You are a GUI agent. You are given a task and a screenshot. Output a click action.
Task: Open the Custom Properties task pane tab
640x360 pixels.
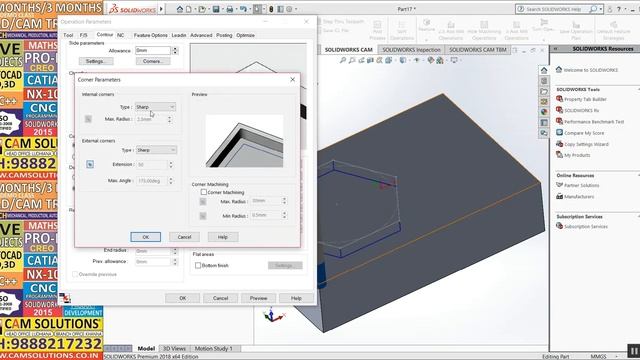544,122
